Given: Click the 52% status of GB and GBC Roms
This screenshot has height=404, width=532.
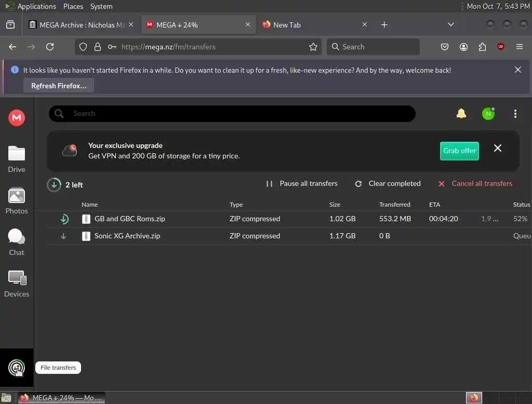Looking at the screenshot, I should 520,219.
